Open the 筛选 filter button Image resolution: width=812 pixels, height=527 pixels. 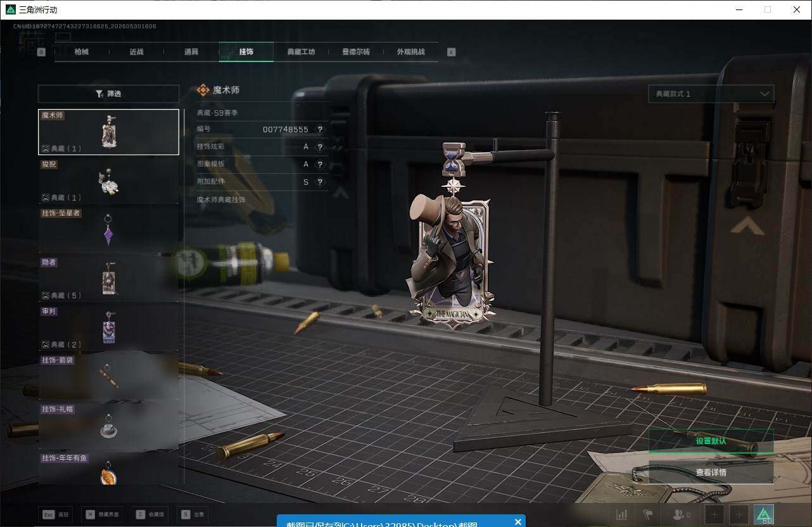coord(108,94)
